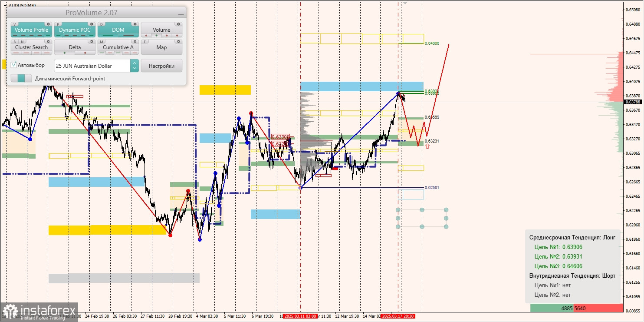
Task: Toggle red-dot segment under Delta
Action: click(x=85, y=53)
